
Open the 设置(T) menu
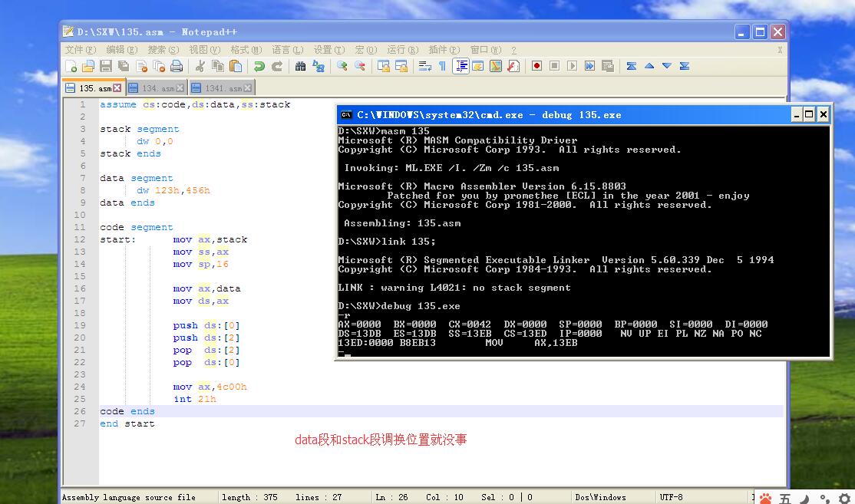(328, 50)
